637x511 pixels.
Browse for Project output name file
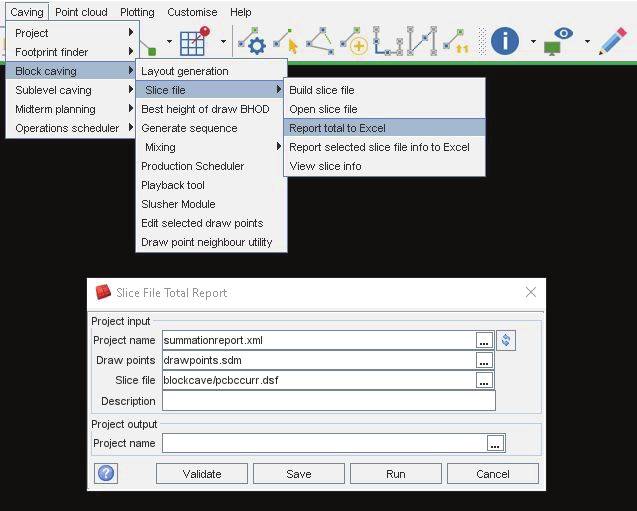point(494,443)
